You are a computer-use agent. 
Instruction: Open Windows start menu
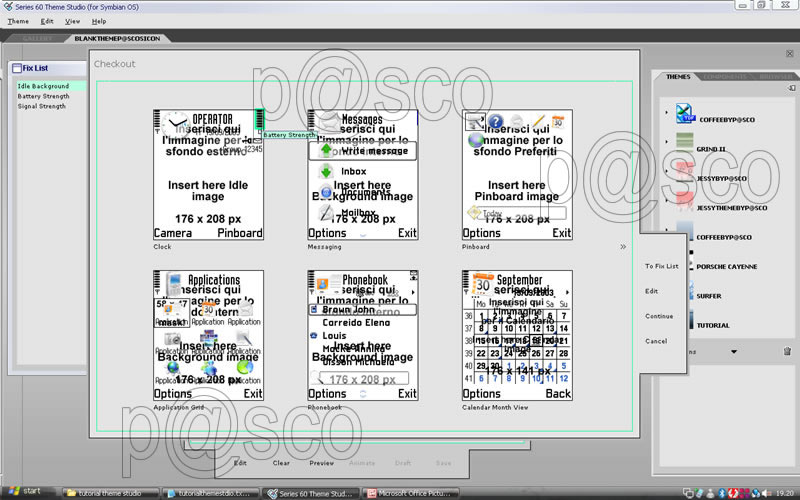(24, 492)
